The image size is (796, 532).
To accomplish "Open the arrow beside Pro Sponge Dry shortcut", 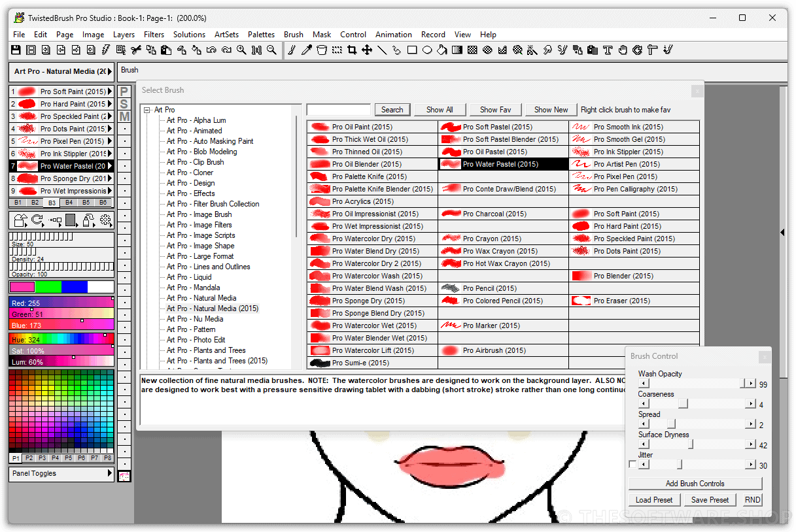I will [110, 178].
